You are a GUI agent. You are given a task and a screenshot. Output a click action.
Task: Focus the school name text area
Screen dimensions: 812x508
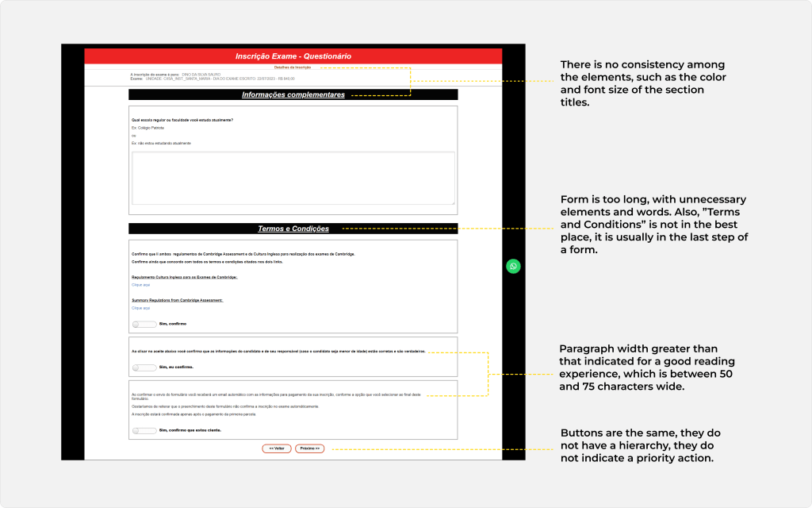[x=293, y=178]
